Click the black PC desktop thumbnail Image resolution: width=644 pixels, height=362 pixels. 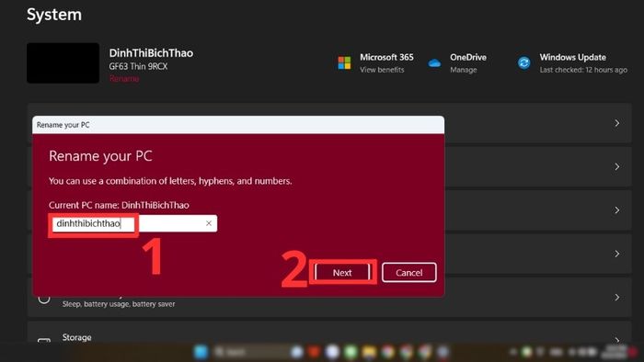point(63,62)
